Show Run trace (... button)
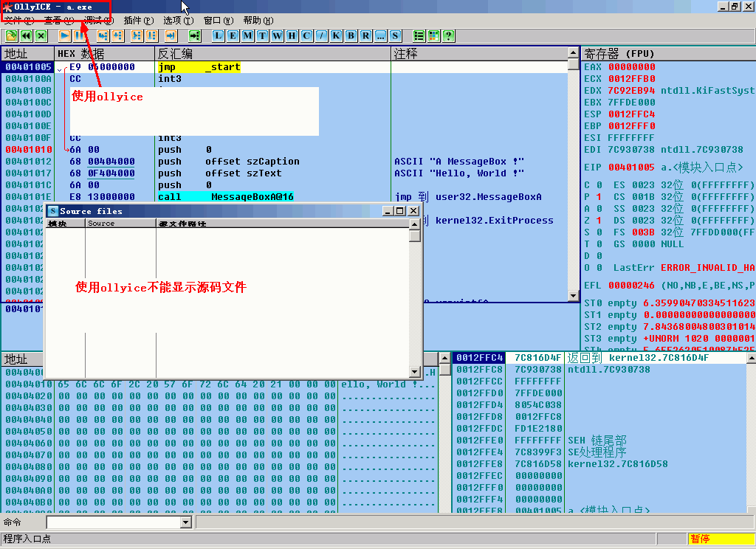 tap(380, 35)
